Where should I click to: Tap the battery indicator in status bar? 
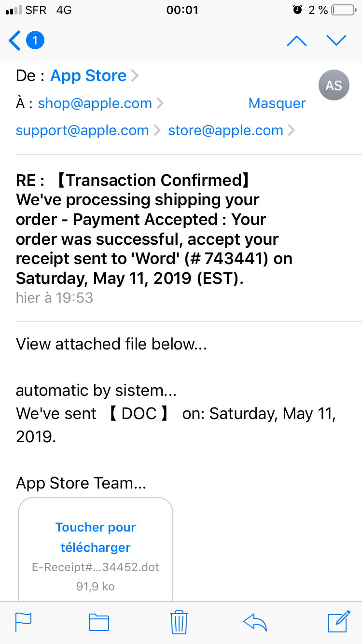pos(343,10)
